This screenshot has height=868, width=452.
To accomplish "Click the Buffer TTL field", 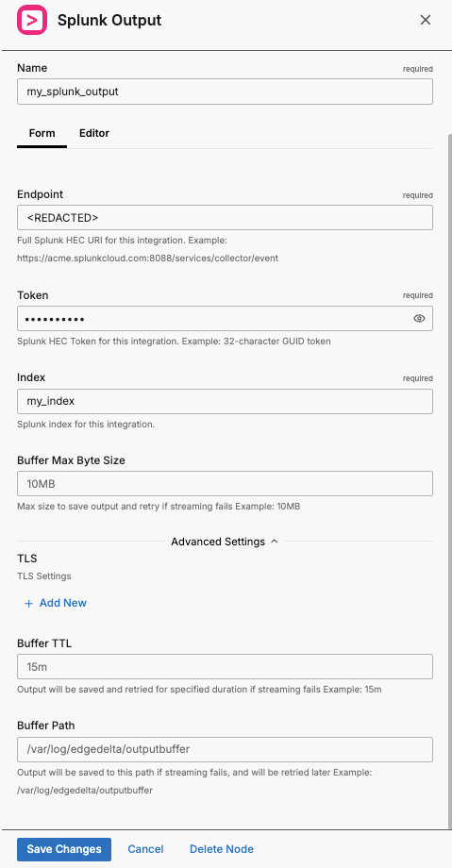I will click(225, 666).
